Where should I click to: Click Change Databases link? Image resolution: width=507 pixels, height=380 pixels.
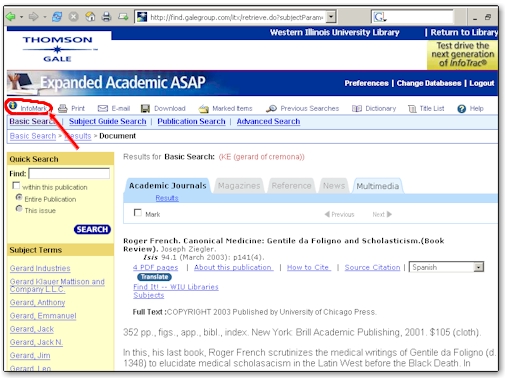(429, 83)
